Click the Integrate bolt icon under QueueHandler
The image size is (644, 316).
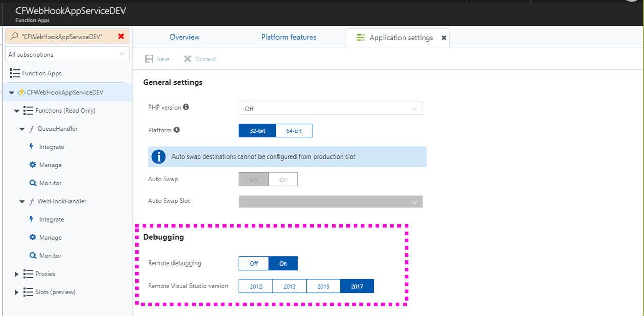(32, 147)
